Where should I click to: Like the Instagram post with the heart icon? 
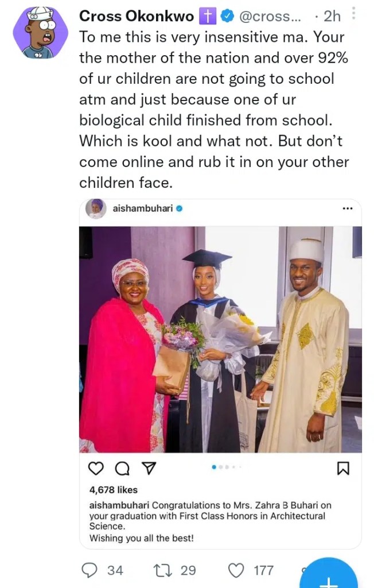click(x=96, y=469)
